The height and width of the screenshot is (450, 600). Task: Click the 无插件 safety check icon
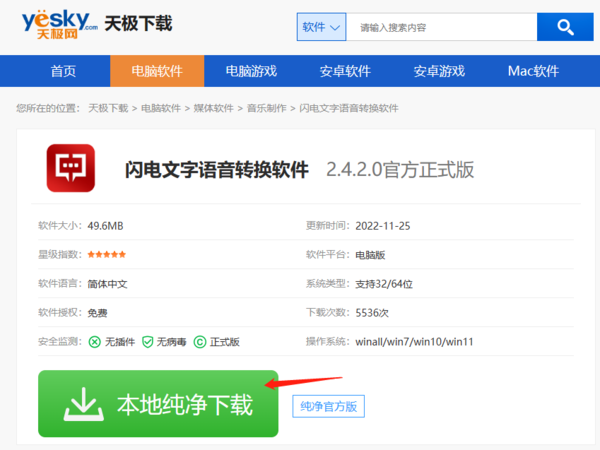(x=95, y=342)
